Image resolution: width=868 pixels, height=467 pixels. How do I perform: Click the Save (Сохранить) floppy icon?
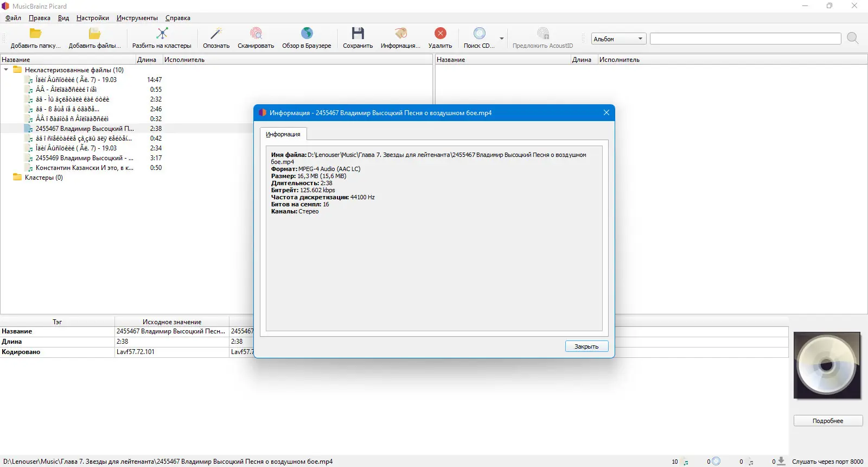click(358, 33)
